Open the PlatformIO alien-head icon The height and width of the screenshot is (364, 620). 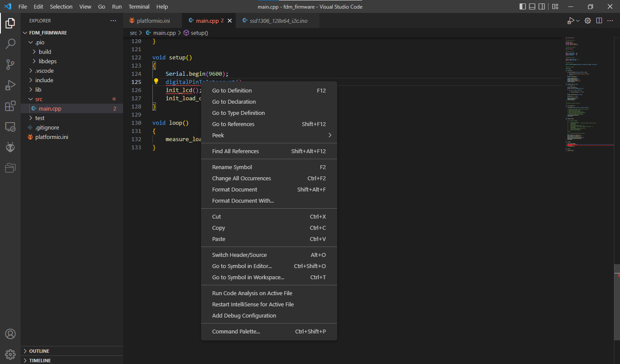pos(10,147)
